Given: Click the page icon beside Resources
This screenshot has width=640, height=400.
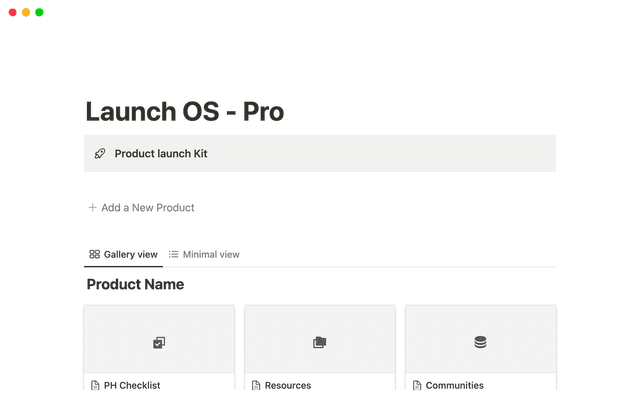Looking at the screenshot, I should [256, 386].
